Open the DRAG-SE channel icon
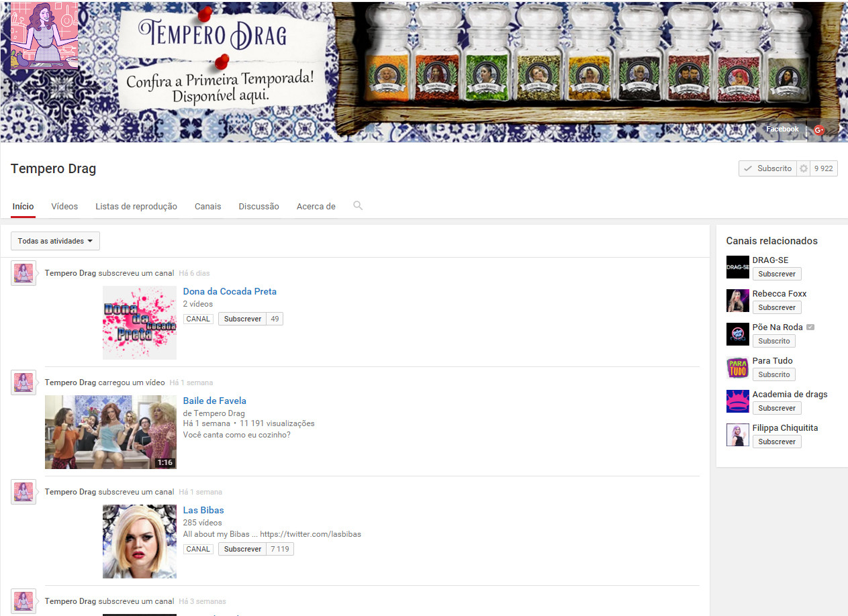 737,267
